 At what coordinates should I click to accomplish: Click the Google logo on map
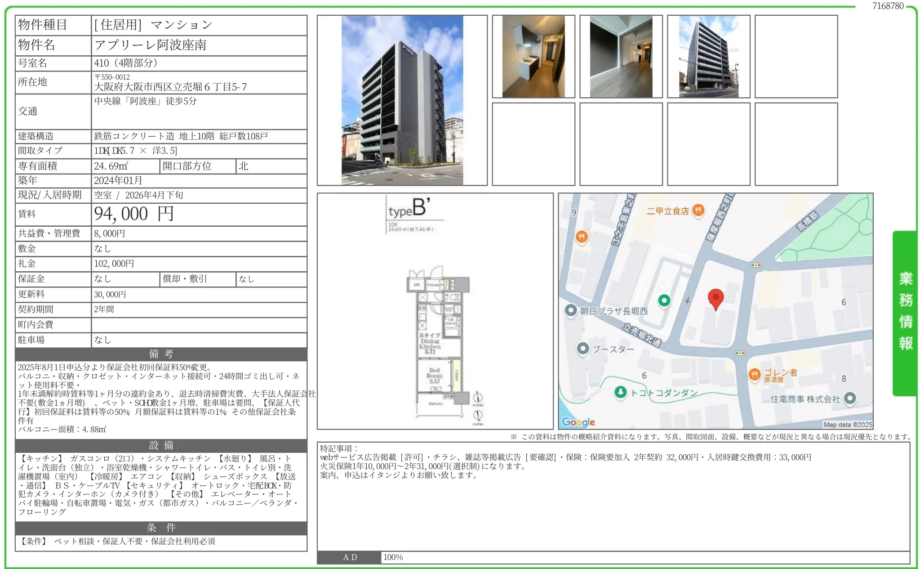coord(578,422)
